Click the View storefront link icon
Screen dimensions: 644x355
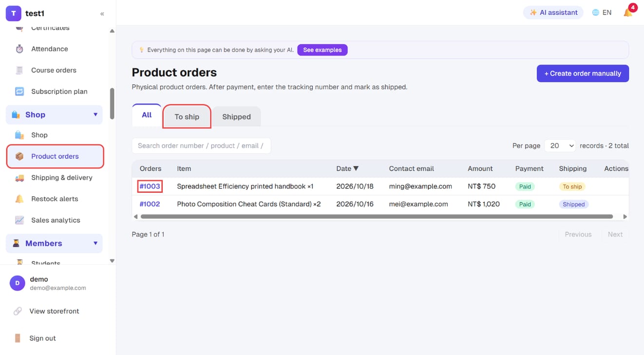coord(18,311)
